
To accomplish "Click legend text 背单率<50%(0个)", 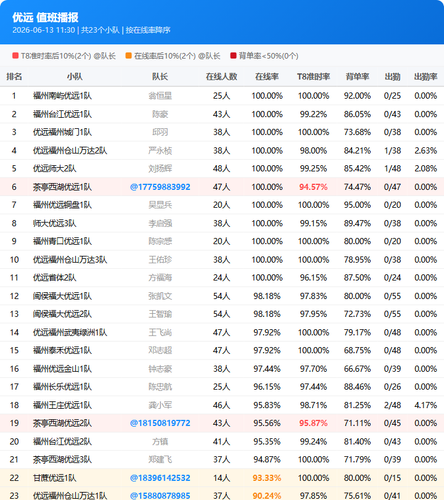I will [x=268, y=56].
